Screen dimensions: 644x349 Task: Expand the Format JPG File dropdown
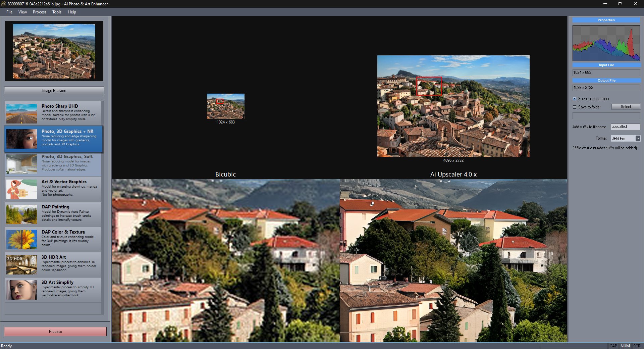[638, 139]
